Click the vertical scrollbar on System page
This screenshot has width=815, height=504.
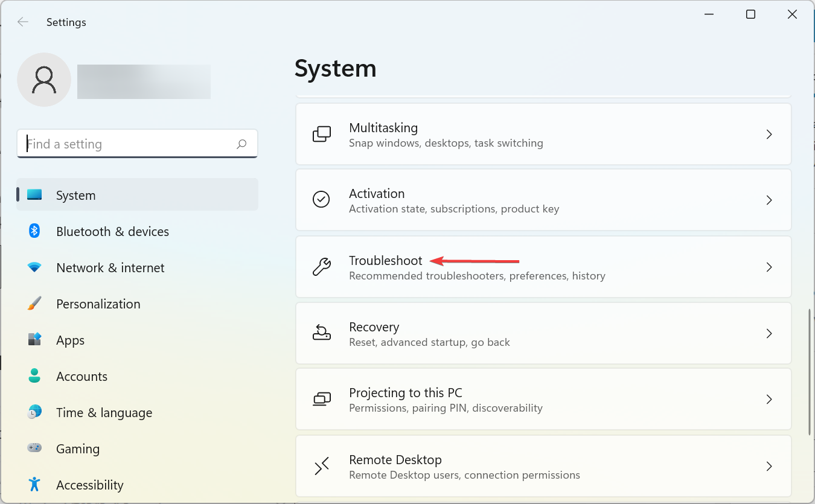pos(810,371)
